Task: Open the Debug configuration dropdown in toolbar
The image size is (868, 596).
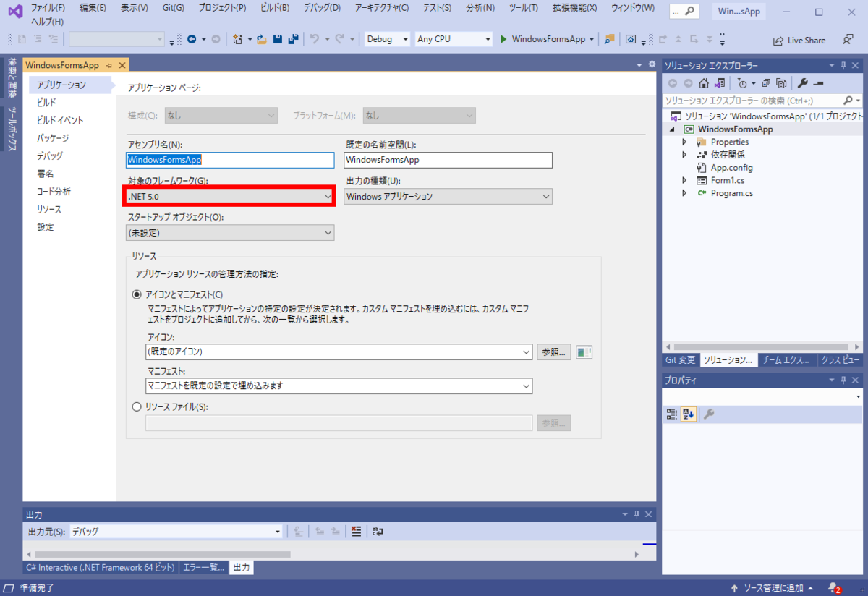Action: click(x=386, y=39)
